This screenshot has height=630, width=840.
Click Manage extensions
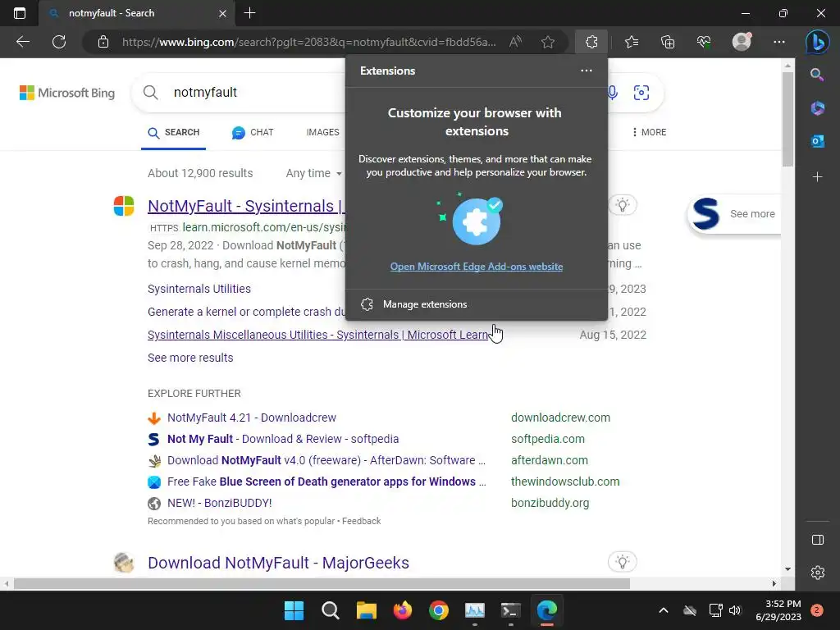(x=477, y=304)
